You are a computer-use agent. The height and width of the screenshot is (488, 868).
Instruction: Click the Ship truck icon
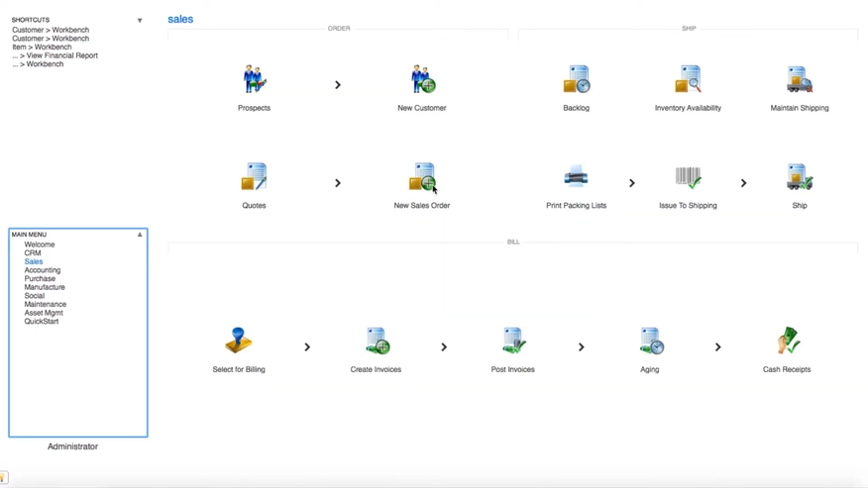(x=800, y=177)
